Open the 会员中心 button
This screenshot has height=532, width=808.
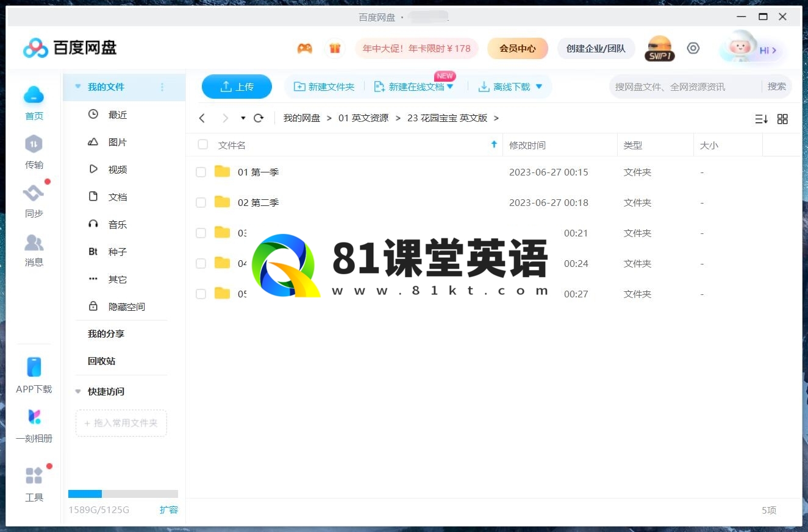518,48
